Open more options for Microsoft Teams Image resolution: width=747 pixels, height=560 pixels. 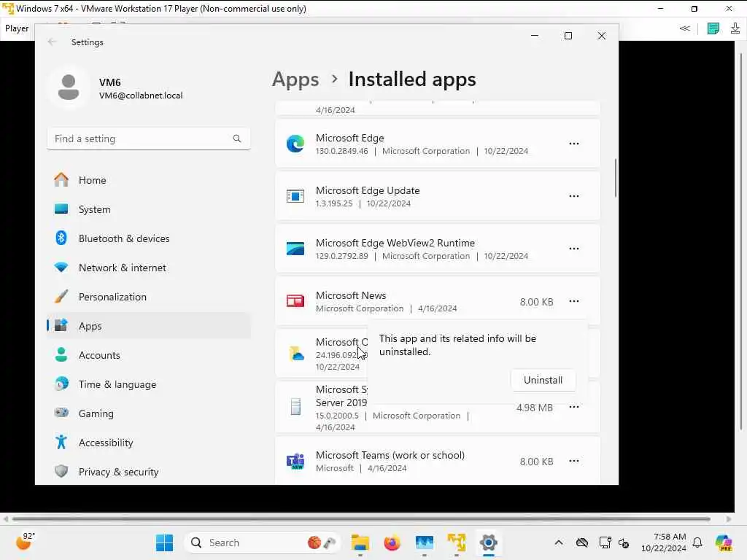click(x=573, y=461)
